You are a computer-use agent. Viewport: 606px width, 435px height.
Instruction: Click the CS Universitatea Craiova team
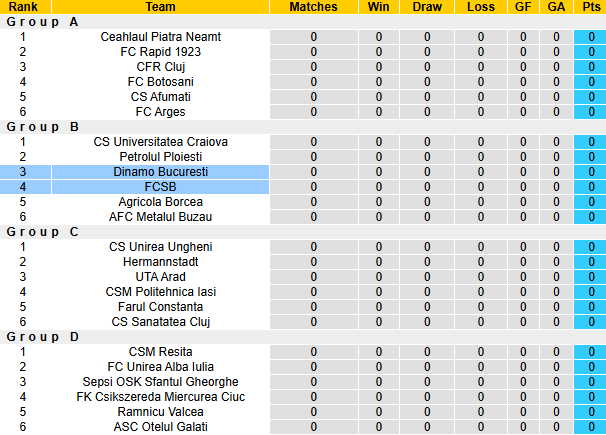(x=161, y=142)
